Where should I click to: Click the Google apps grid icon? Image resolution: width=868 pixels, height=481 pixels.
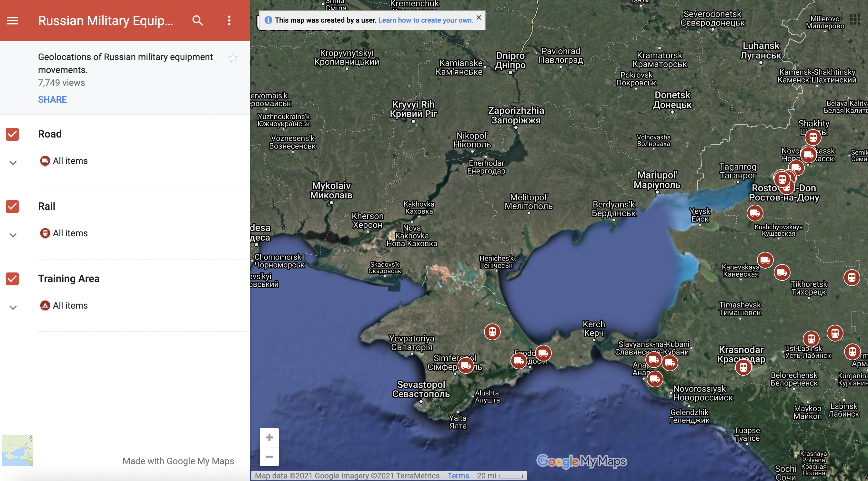(x=855, y=19)
